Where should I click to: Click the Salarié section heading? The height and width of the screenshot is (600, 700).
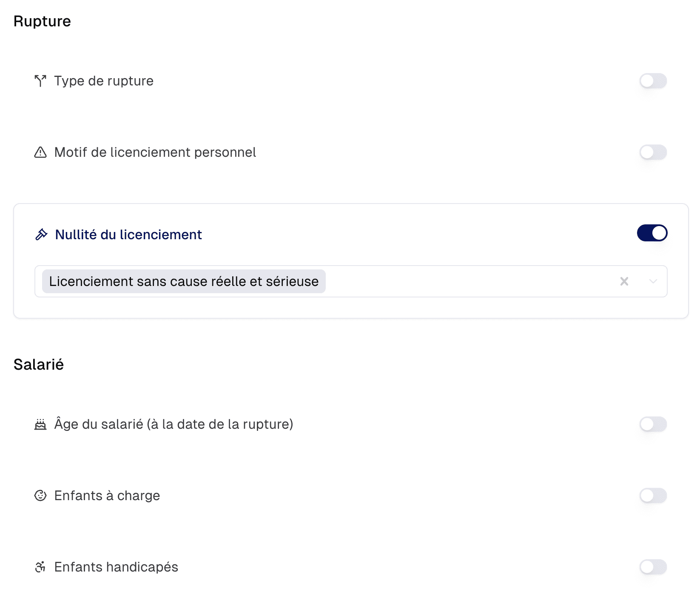click(39, 364)
